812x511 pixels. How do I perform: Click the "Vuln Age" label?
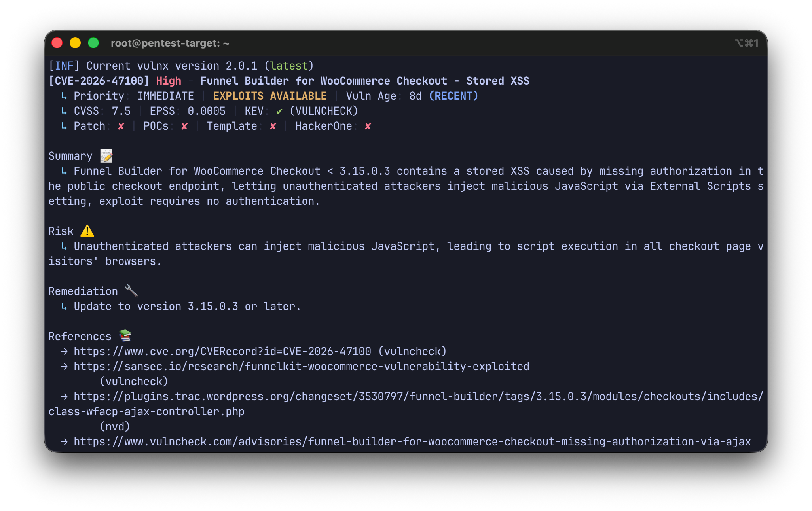pyautogui.click(x=371, y=96)
